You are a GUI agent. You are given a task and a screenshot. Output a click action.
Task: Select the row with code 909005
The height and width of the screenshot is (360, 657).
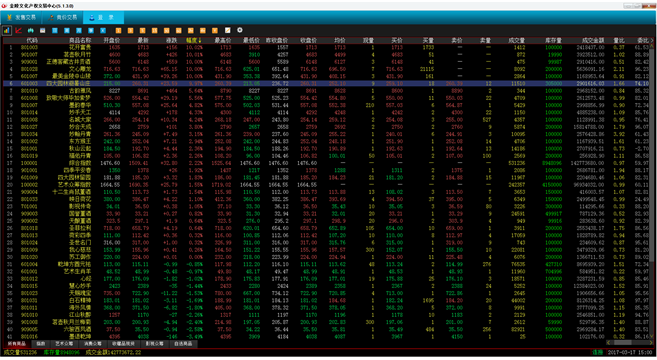326,329
